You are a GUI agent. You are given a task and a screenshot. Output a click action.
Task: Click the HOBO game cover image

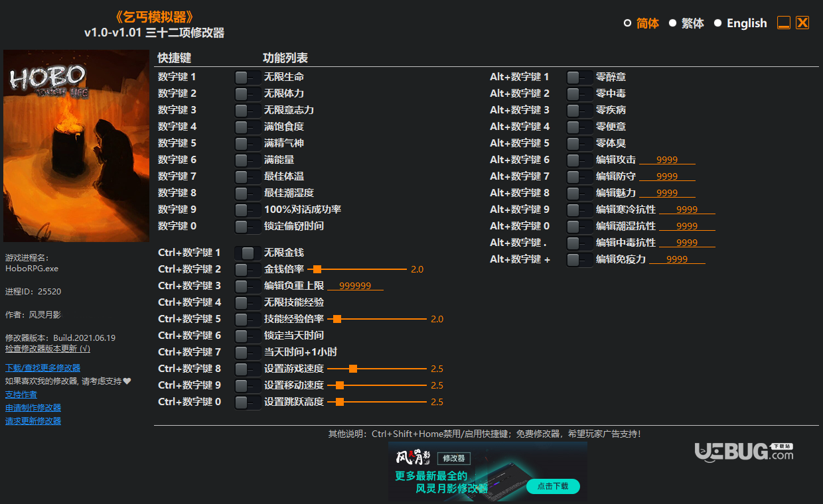click(76, 146)
